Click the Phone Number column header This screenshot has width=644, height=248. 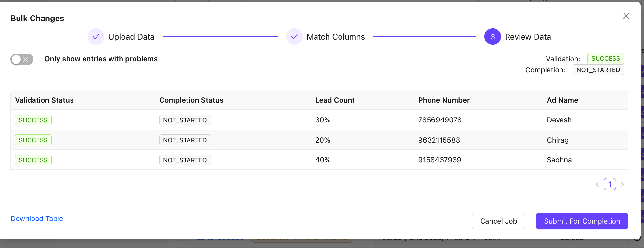tap(444, 100)
